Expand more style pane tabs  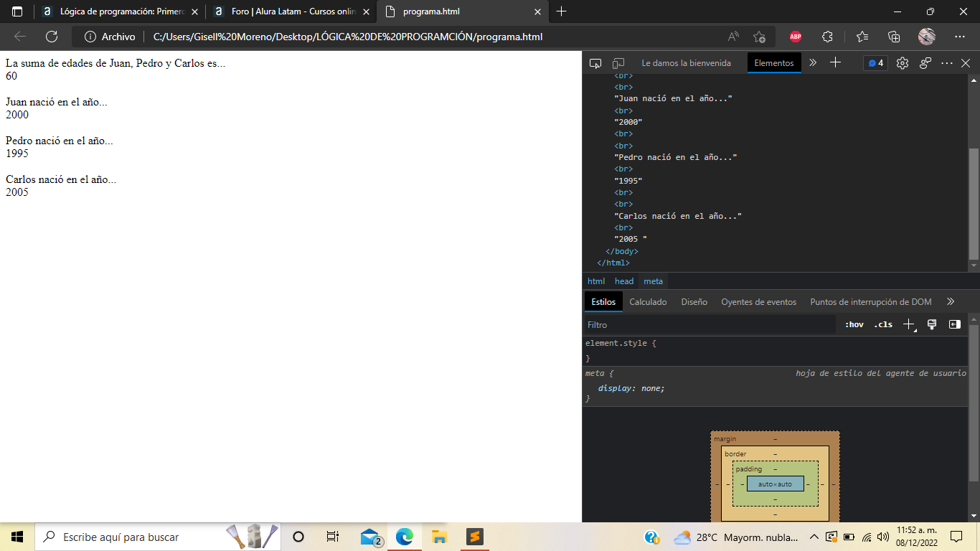(x=951, y=302)
